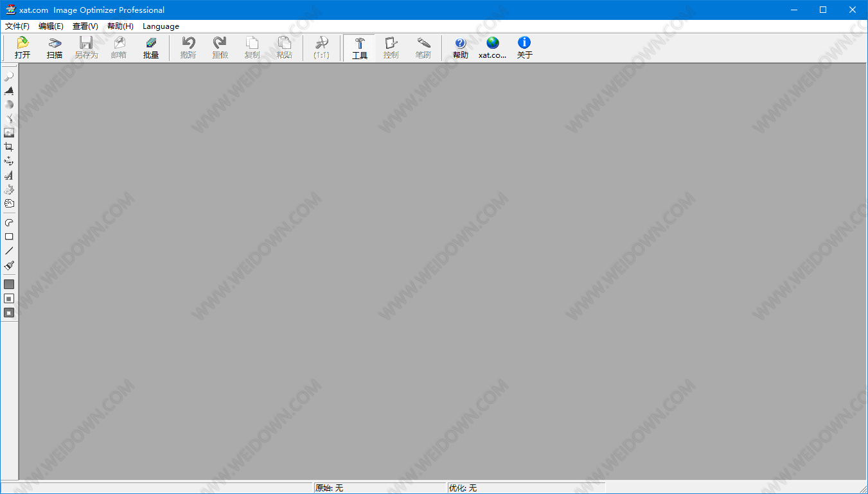This screenshot has width=868, height=494.
Task: Open the 帮助(H) menu
Action: click(120, 26)
